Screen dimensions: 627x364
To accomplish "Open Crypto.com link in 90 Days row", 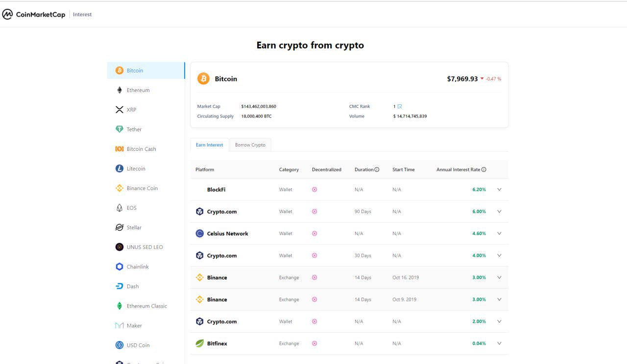I will click(x=222, y=212).
